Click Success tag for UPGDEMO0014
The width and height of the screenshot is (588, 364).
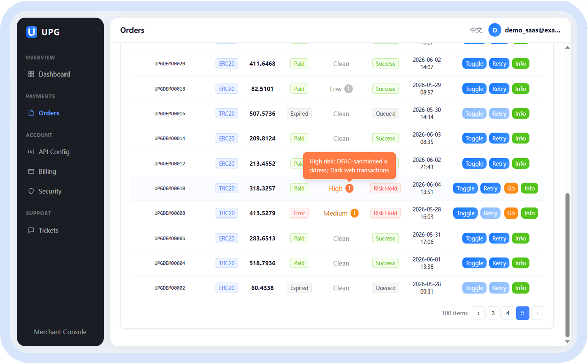click(385, 138)
